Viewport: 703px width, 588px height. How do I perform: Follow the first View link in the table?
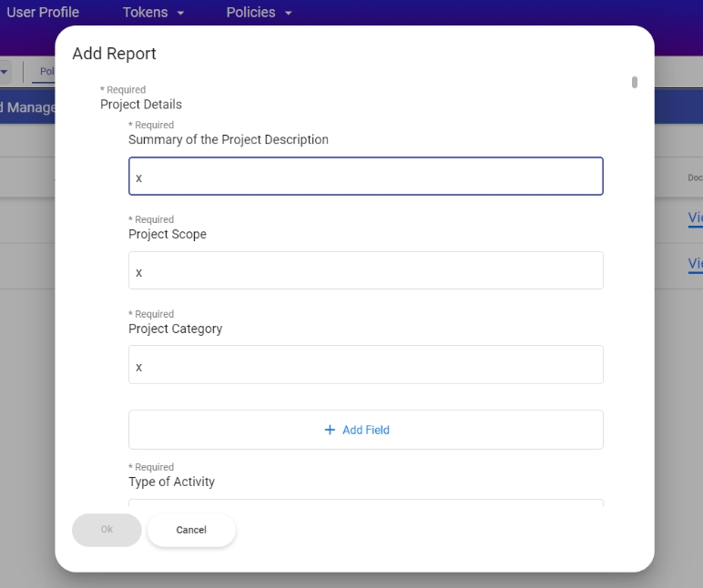[x=695, y=218]
